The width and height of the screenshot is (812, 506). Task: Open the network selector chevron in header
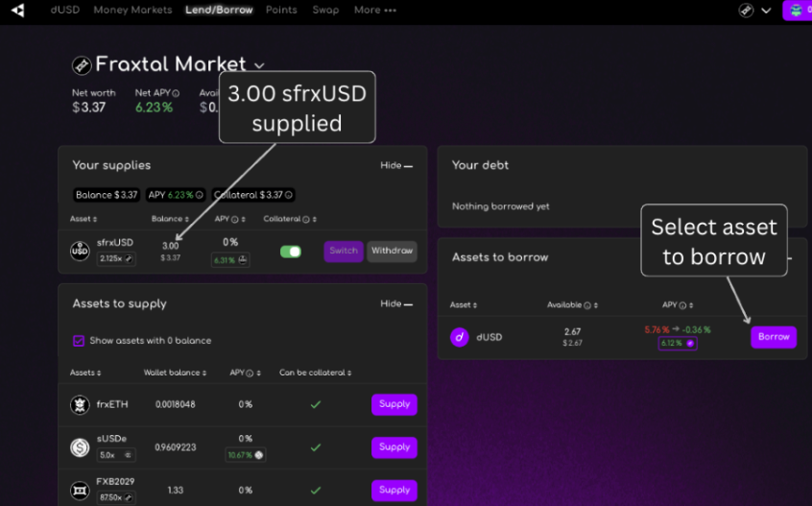pyautogui.click(x=767, y=11)
